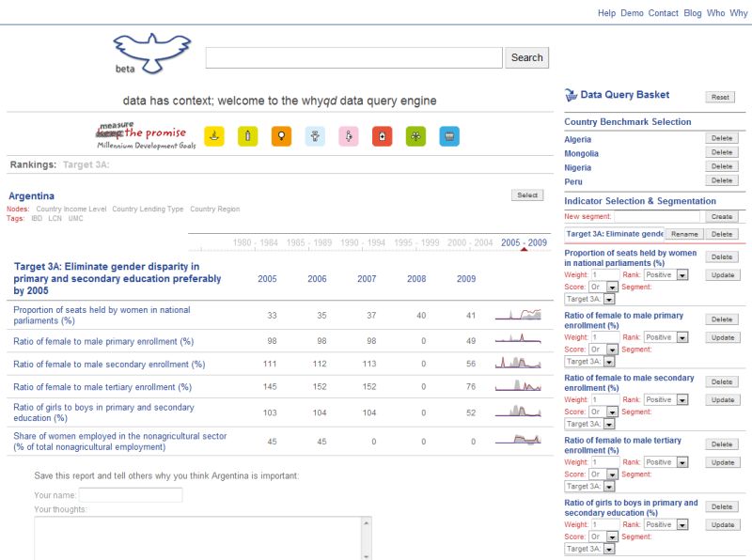Open the yellow hunger bowl MDG icon
The image size is (752, 560).
click(214, 136)
